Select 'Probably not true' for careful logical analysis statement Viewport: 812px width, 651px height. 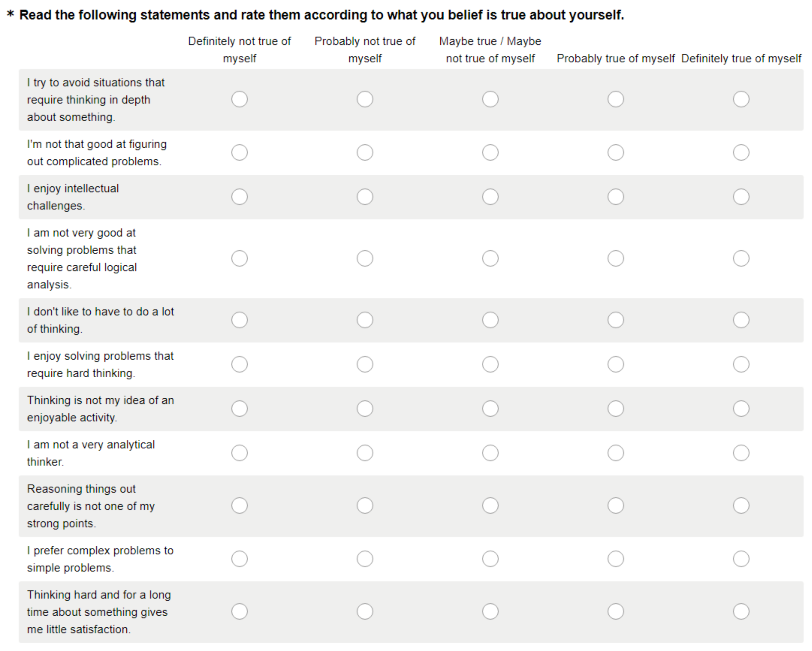[365, 259]
